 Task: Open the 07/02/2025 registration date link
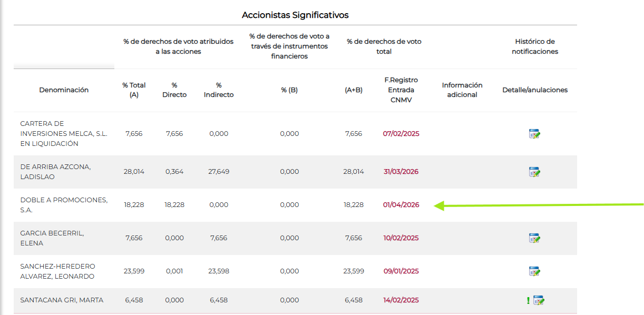click(x=401, y=134)
